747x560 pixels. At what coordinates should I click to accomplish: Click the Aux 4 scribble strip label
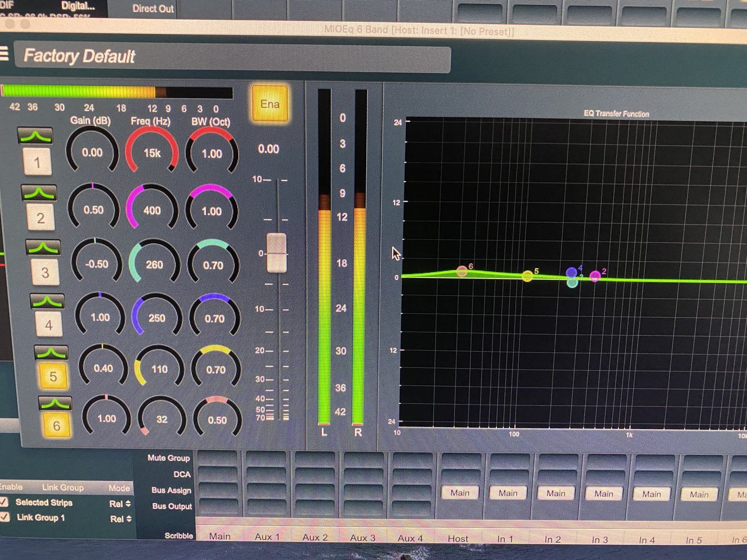coord(410,538)
